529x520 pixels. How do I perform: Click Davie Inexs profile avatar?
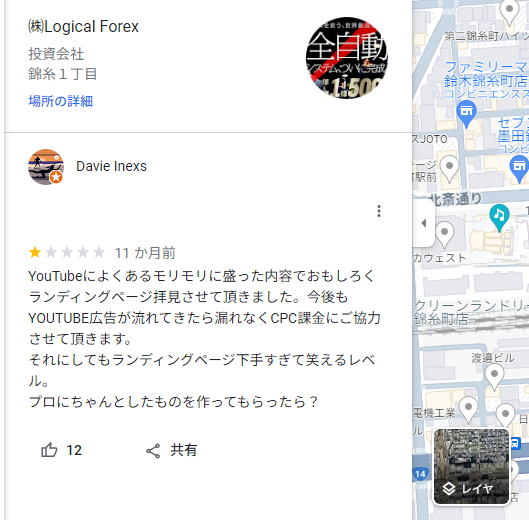(x=46, y=167)
